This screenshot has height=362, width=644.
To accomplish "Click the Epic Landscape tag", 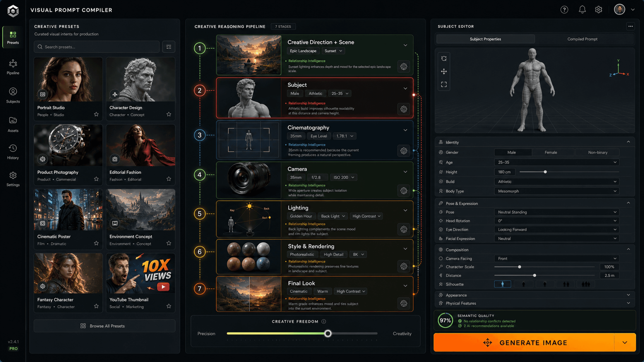I will point(303,51).
